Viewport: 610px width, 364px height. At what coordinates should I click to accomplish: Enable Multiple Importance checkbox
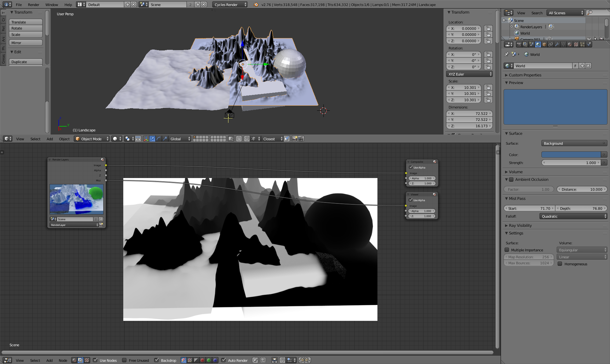point(507,250)
